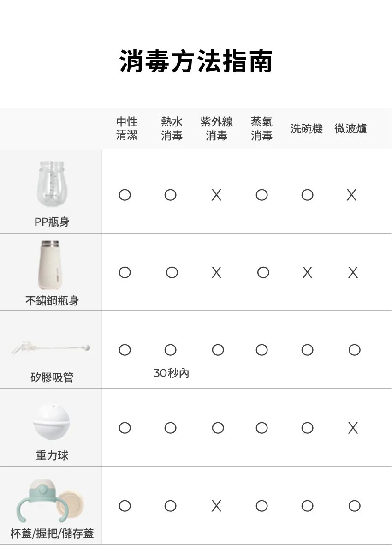Select the 熱水消毒 column header
The image size is (392, 551).
[x=172, y=128]
